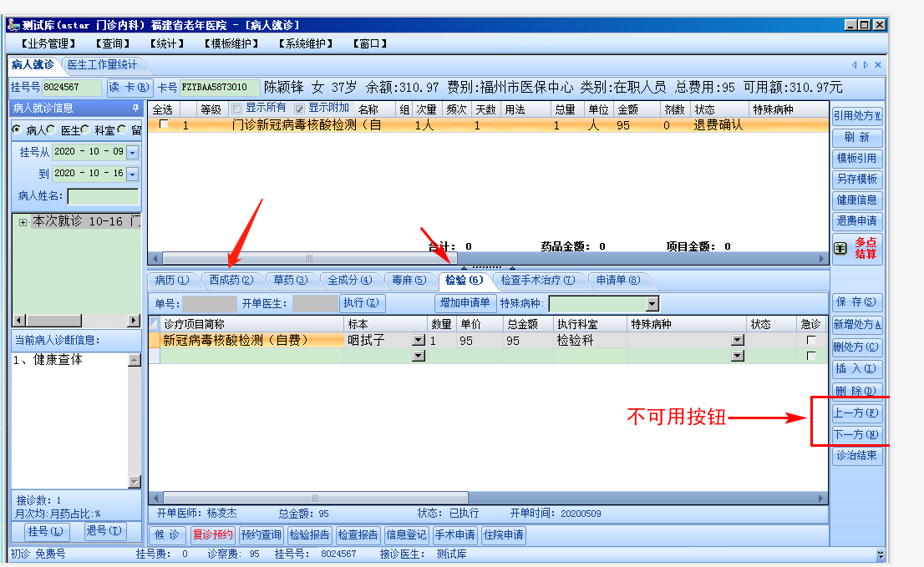Click the 读卡 button

coord(129,87)
